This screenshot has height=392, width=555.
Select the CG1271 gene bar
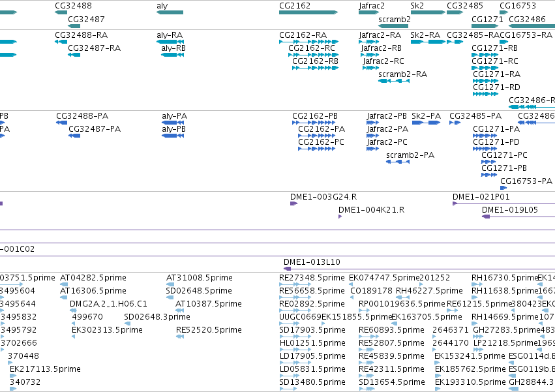485,26
